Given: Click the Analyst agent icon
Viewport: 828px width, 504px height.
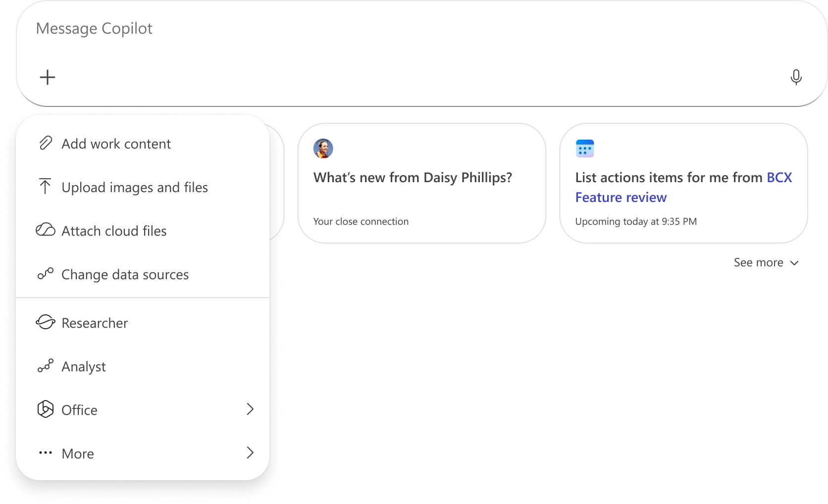Looking at the screenshot, I should click(x=46, y=366).
